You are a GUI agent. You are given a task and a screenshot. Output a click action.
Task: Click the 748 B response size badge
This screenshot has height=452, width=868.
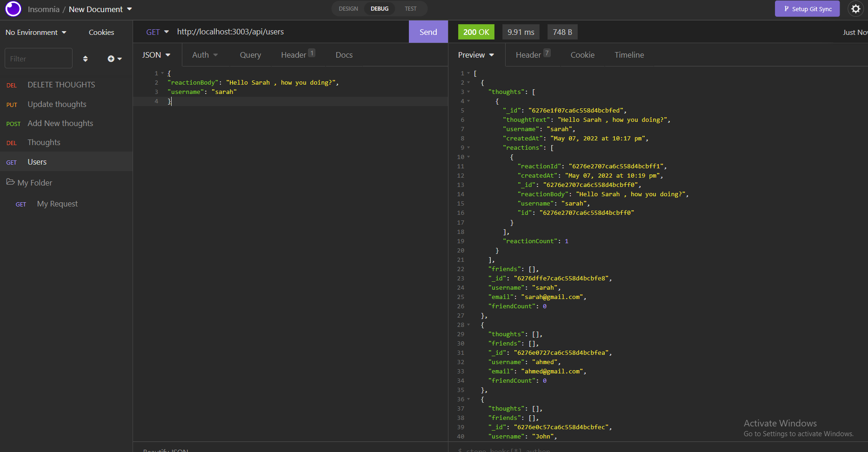[x=562, y=32]
